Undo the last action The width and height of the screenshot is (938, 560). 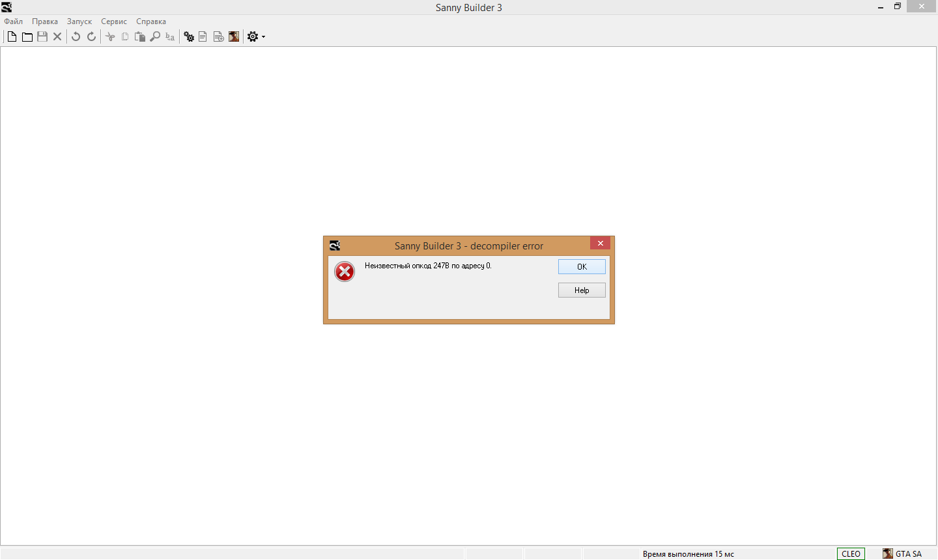[x=76, y=36]
